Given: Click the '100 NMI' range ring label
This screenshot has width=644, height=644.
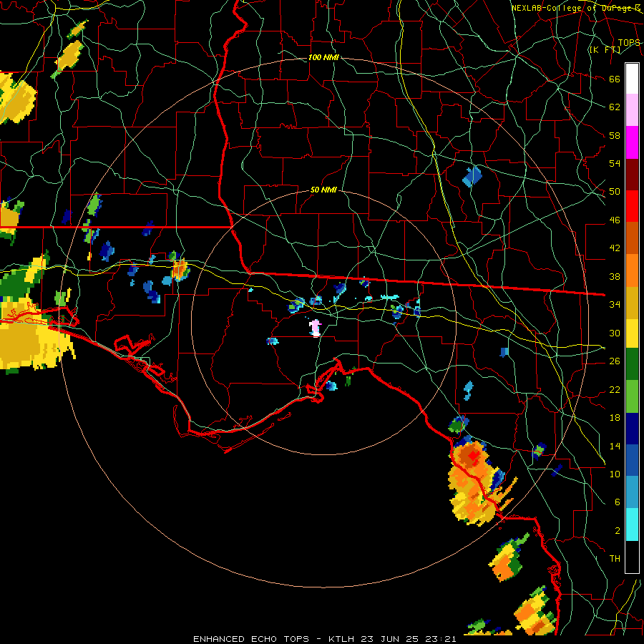Looking at the screenshot, I should click(323, 57).
